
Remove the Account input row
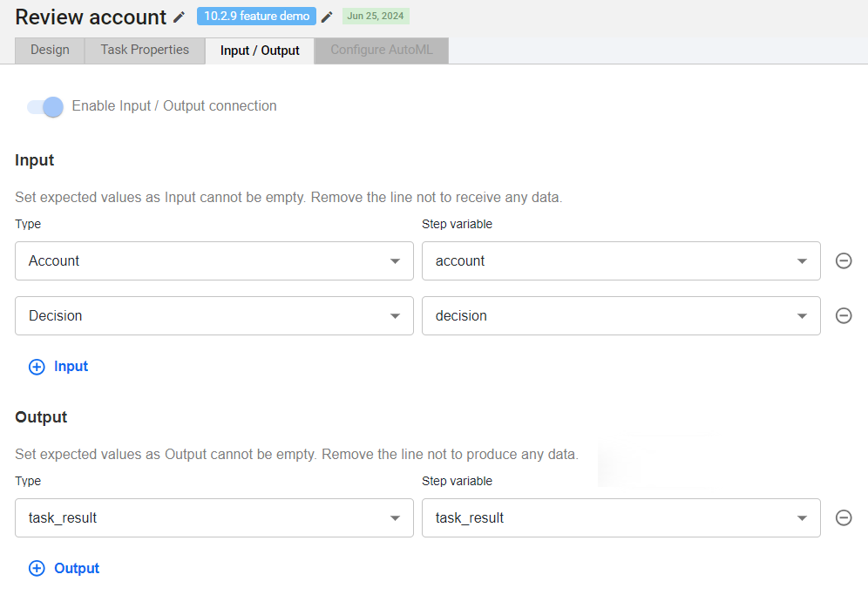(843, 260)
